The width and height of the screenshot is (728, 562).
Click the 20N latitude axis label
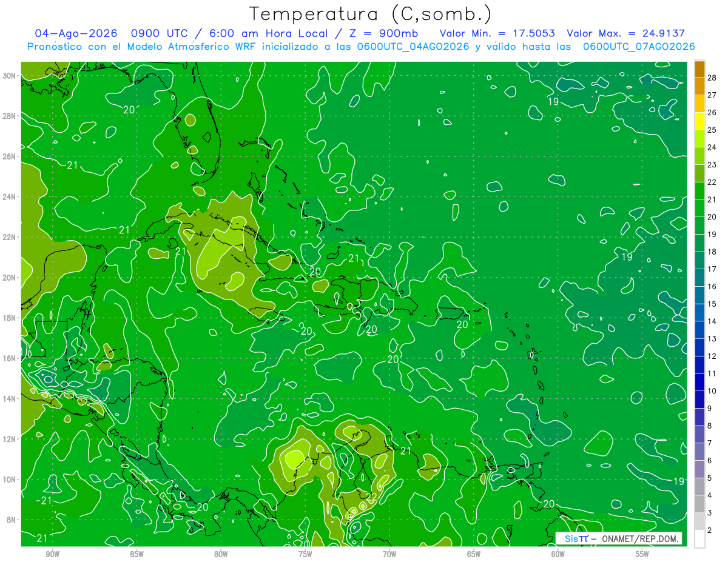pos(10,278)
